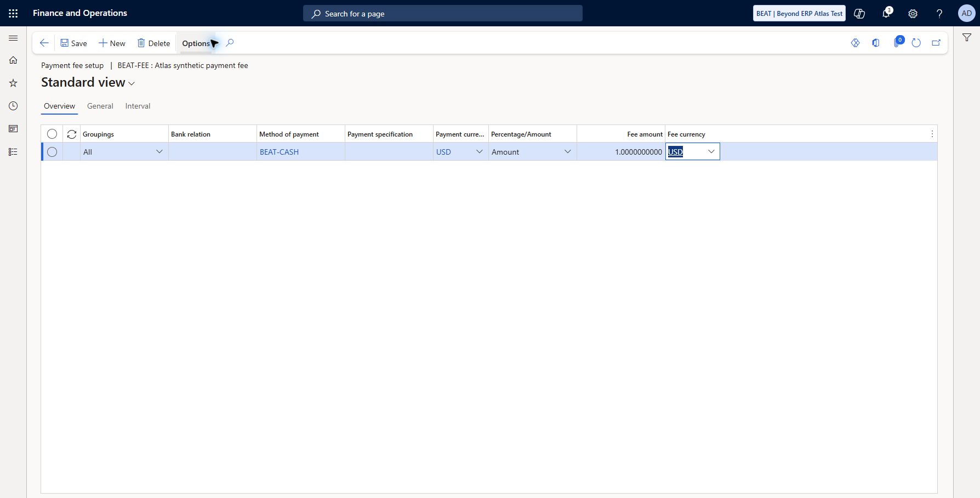Click company BEAT Beyond ERP Atlas Test
The image size is (980, 498).
tap(799, 14)
